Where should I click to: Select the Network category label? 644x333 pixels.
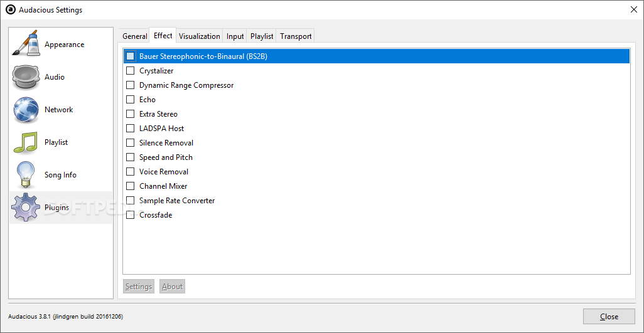pyautogui.click(x=59, y=110)
